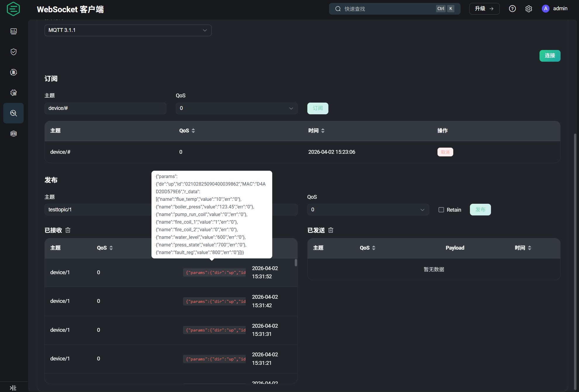Open the MQTT 3.1.1 protocol version dropdown
Screen dimensions: 579x392
[128, 30]
